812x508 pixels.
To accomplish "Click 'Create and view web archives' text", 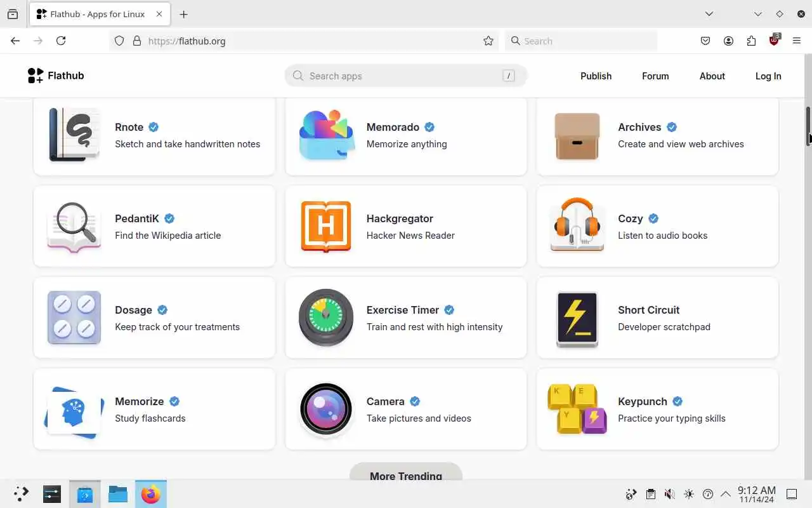I will pos(681,144).
